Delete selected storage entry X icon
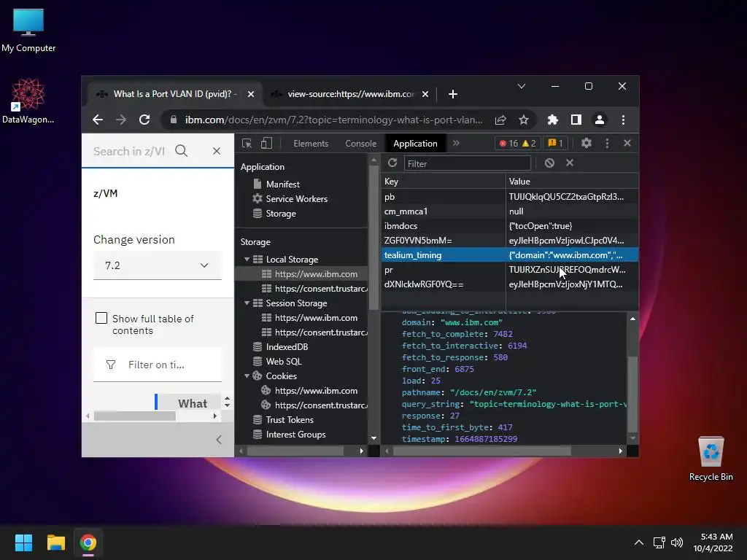This screenshot has height=560, width=747. click(x=570, y=163)
